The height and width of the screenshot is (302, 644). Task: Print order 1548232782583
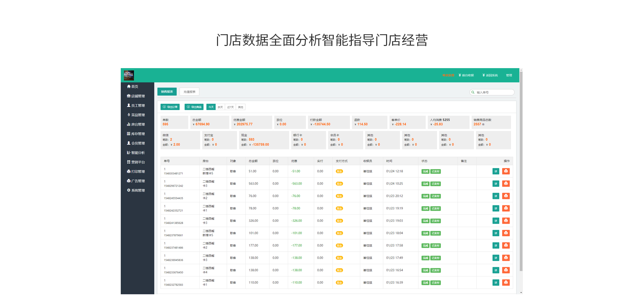tap(506, 283)
